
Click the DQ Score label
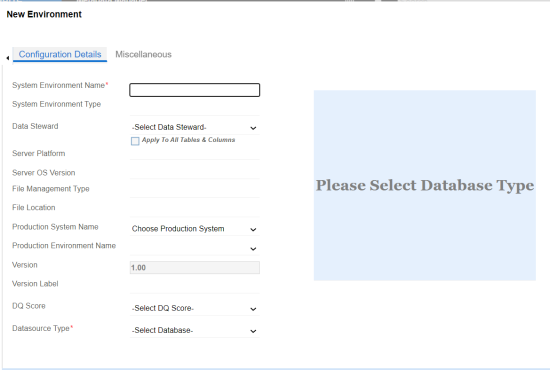click(x=29, y=306)
